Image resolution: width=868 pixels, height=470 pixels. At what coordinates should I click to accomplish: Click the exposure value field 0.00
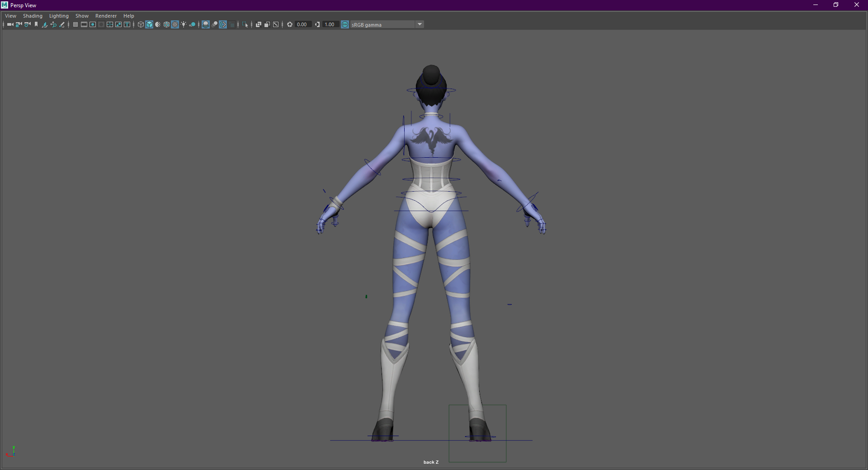302,24
